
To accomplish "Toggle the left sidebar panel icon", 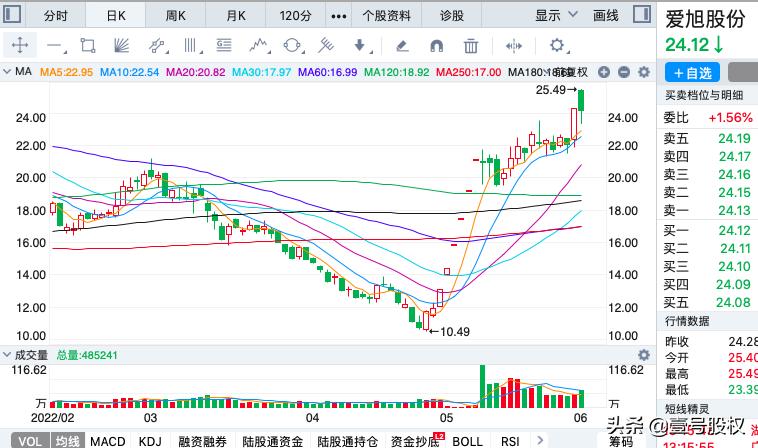I will [12, 14].
